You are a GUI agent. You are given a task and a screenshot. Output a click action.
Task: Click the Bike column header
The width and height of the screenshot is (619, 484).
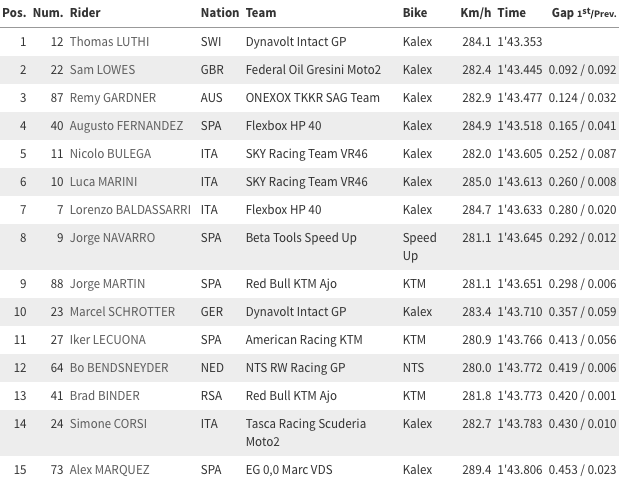click(415, 13)
